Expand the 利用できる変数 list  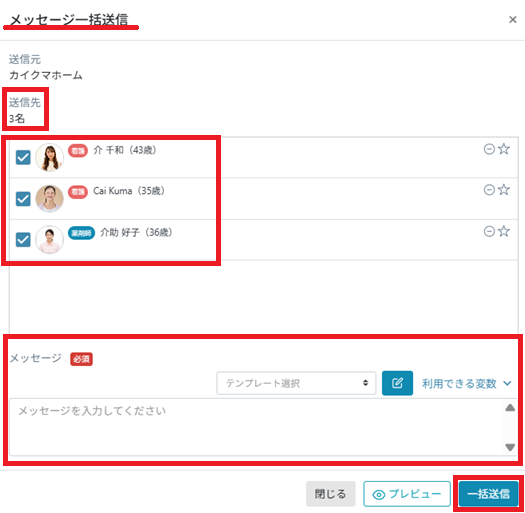click(466, 383)
